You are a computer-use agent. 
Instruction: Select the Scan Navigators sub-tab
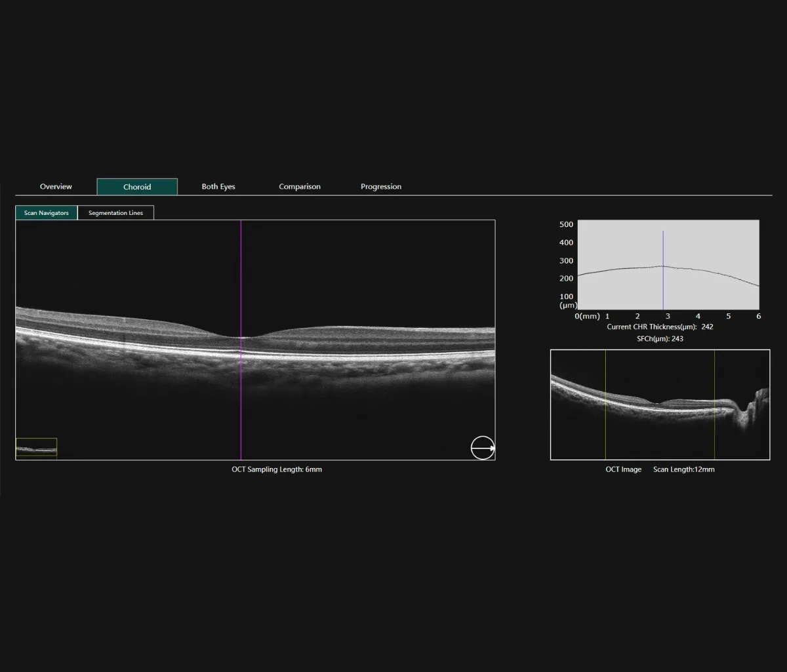[47, 213]
